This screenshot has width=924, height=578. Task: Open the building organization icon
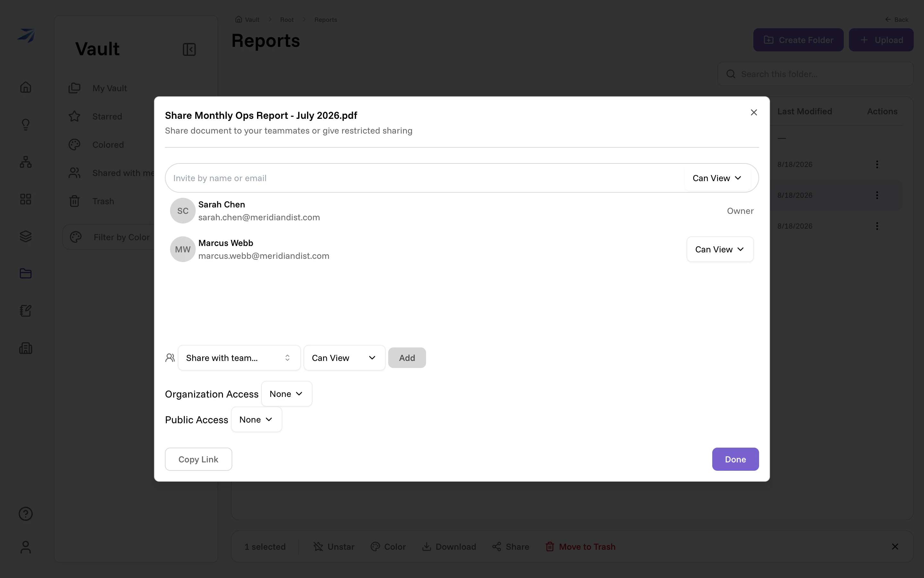coord(26,348)
